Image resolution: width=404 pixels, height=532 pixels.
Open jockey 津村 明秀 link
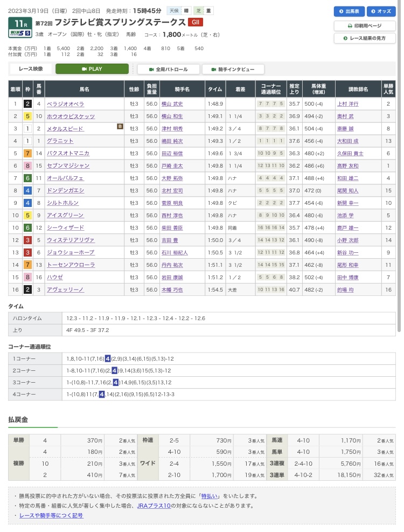172,129
